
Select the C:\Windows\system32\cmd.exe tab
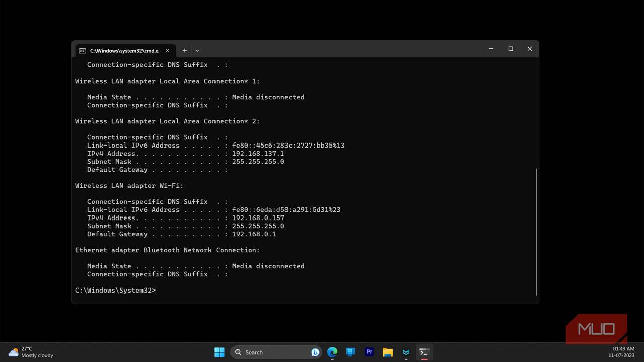[x=123, y=50]
